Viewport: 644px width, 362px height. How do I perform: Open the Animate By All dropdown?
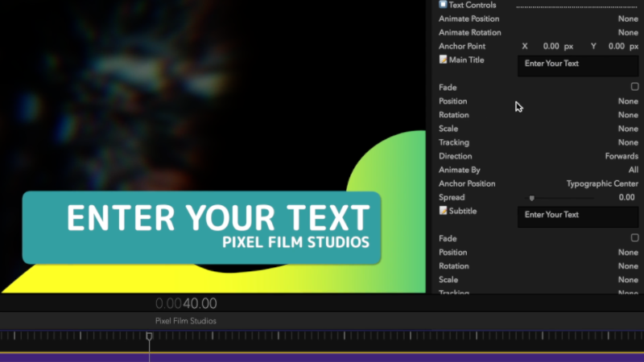coord(634,170)
